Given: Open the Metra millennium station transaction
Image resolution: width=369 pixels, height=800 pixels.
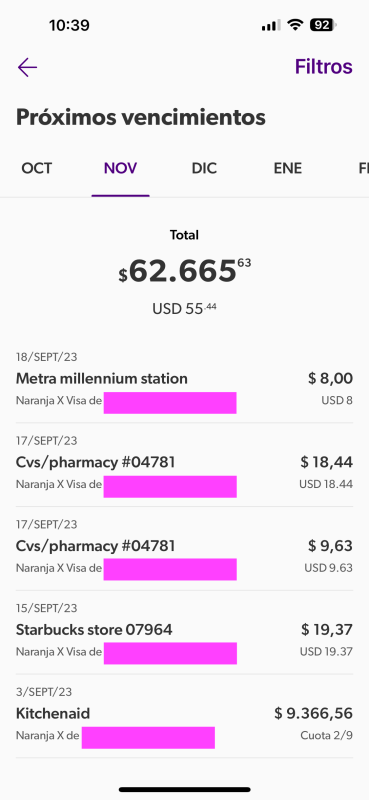Looking at the screenshot, I should (184, 381).
